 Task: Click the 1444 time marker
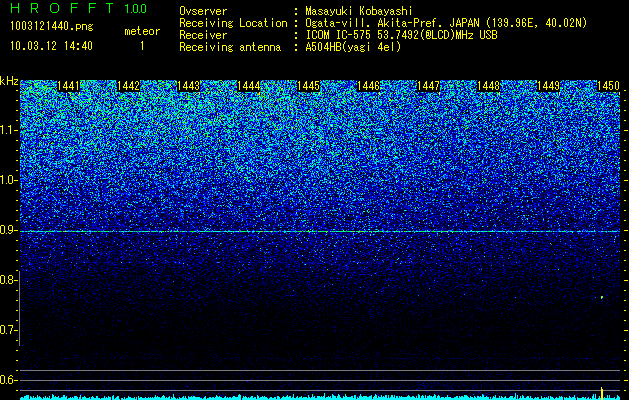pos(249,86)
